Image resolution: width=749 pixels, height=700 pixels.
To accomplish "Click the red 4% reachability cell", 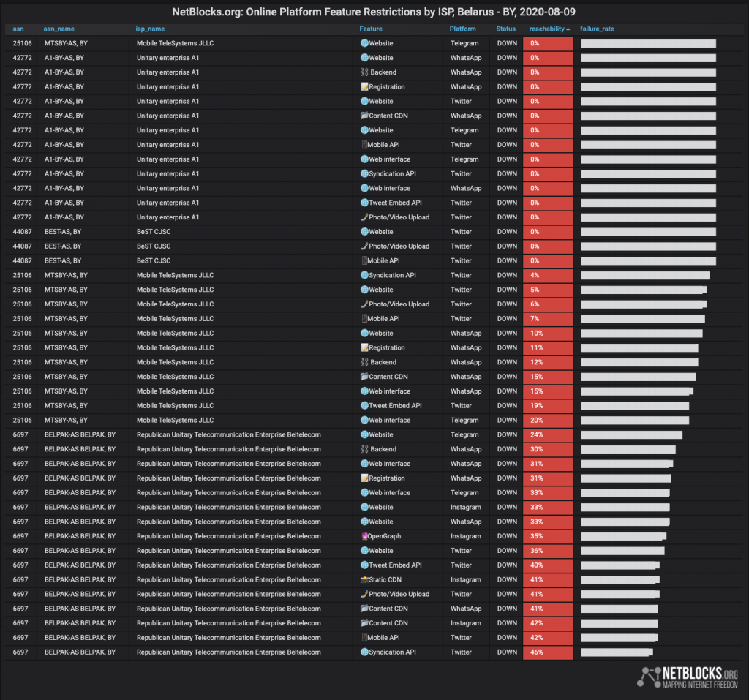I will tap(548, 275).
